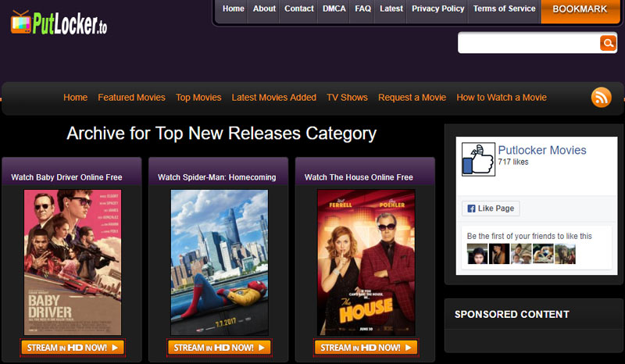Click the orange BOOKMARK button
This screenshot has width=625, height=364.
(580, 9)
